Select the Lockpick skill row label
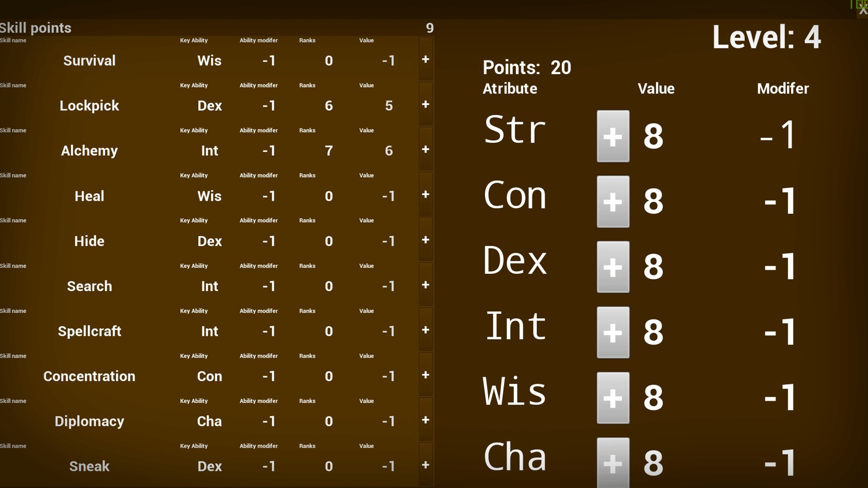This screenshot has width=868, height=488. pyautogui.click(x=90, y=106)
